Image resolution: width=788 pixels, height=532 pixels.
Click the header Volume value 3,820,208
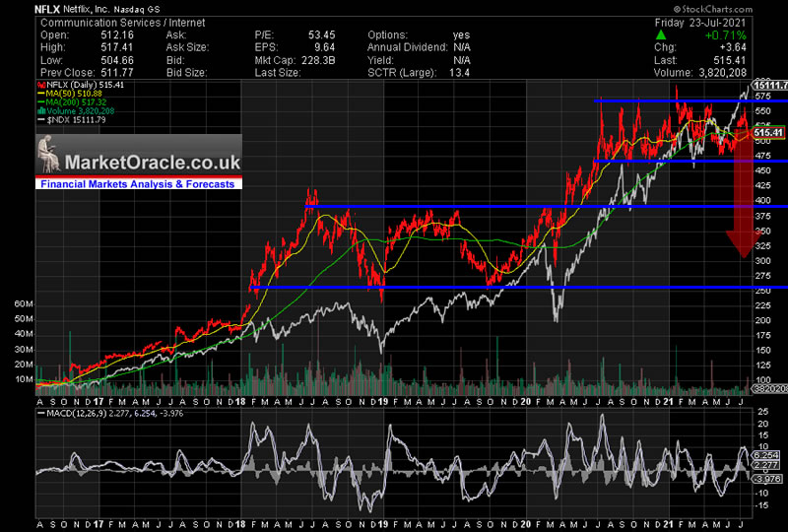[x=722, y=72]
